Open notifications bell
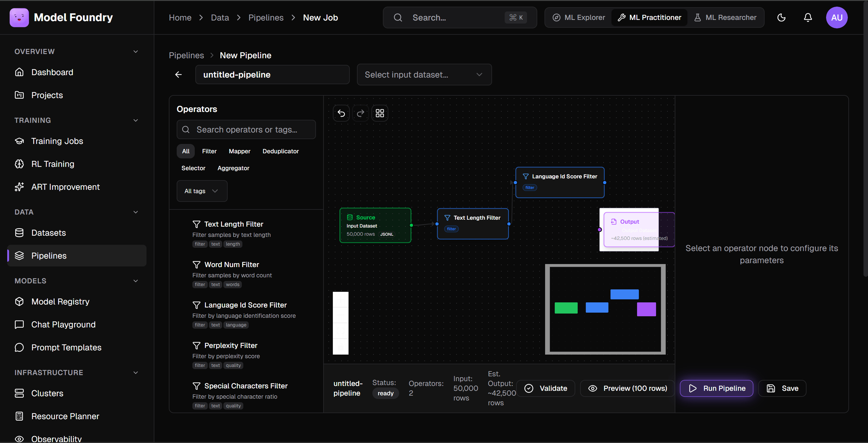The image size is (868, 443). coord(808,18)
